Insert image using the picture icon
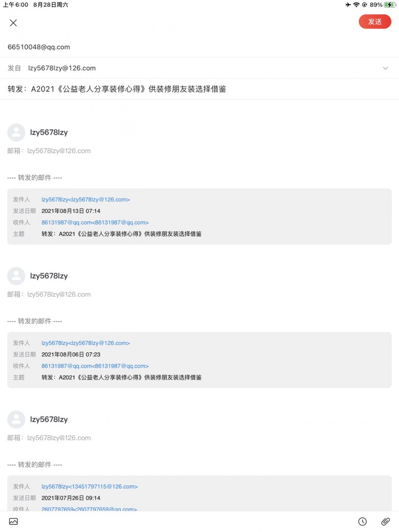This screenshot has height=532, width=399. [x=13, y=521]
